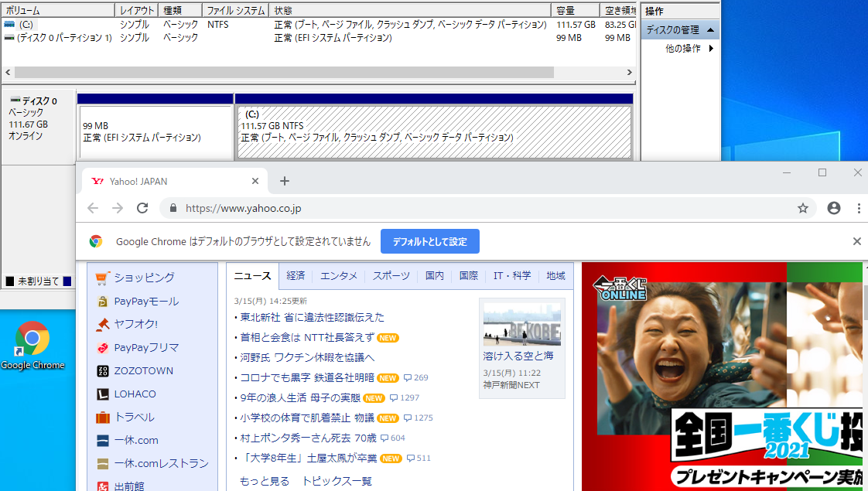Click the LOHACO icon
Image resolution: width=868 pixels, height=491 pixels.
click(x=102, y=394)
